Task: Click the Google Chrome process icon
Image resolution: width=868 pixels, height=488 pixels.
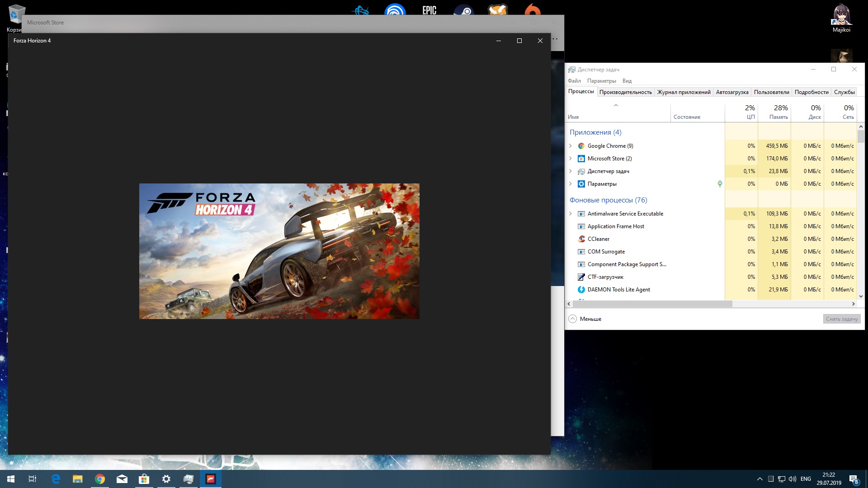Action: 581,146
